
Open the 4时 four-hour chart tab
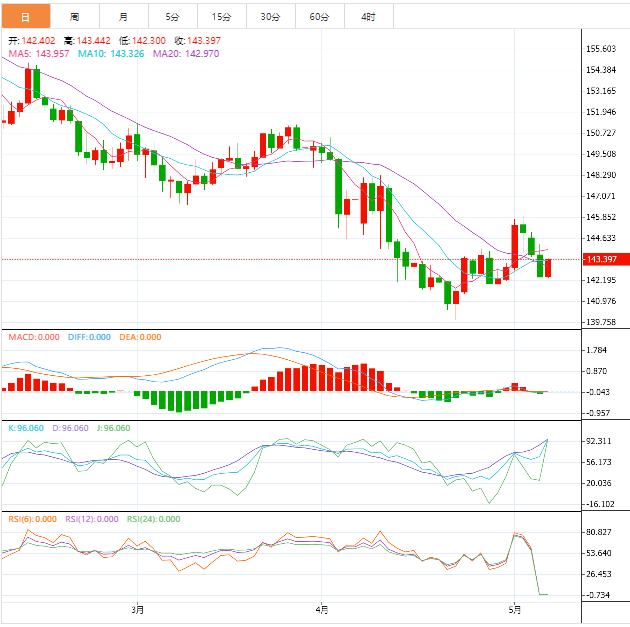(x=368, y=17)
